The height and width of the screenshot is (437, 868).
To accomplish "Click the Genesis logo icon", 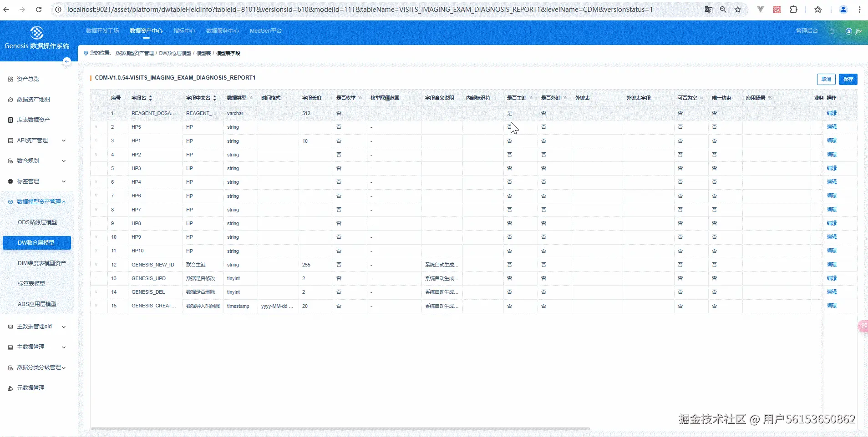I will pyautogui.click(x=36, y=33).
